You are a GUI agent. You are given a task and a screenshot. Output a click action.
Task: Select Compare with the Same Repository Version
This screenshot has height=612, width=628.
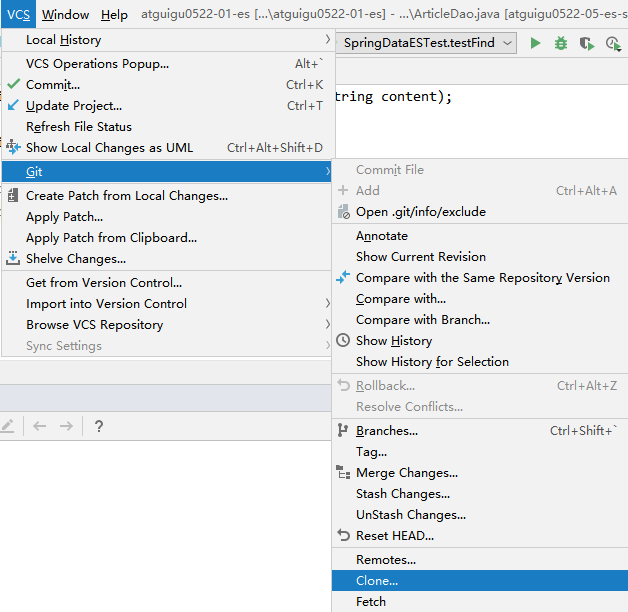click(x=482, y=278)
